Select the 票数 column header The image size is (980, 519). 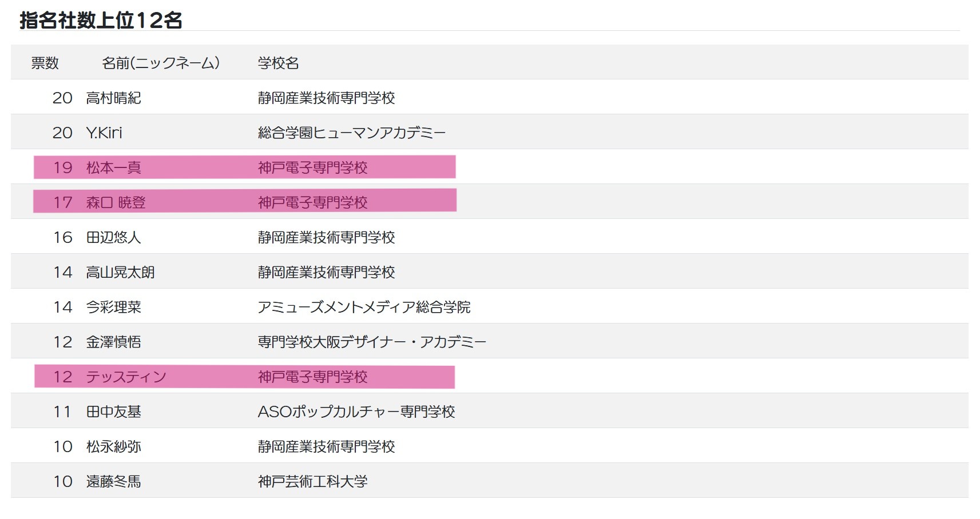45,63
